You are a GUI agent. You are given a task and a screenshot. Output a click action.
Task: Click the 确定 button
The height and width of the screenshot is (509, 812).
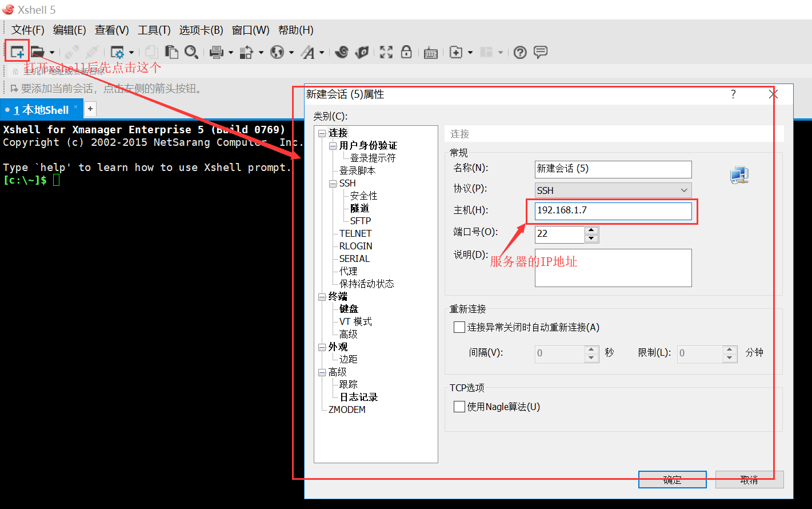[672, 480]
